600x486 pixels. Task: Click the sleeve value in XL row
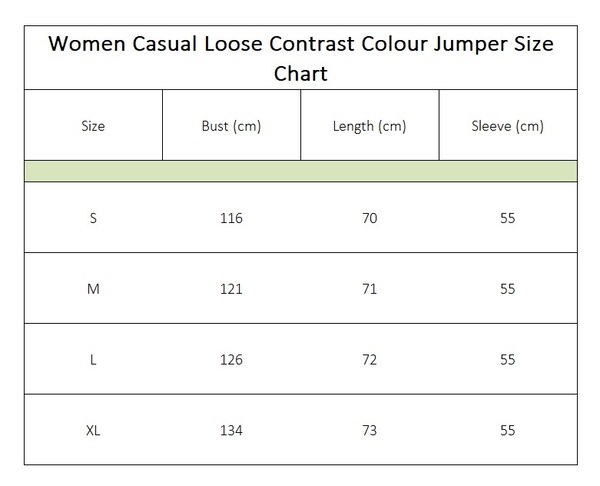point(508,431)
